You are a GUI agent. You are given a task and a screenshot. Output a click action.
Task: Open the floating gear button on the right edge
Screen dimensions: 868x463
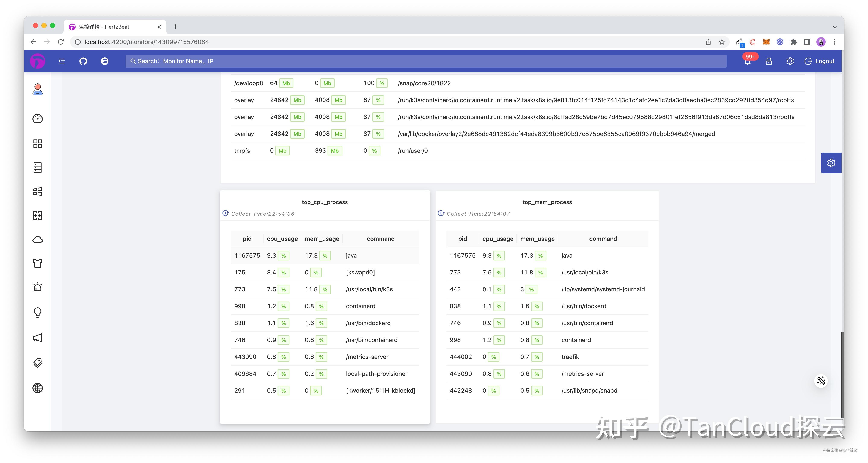tap(831, 162)
